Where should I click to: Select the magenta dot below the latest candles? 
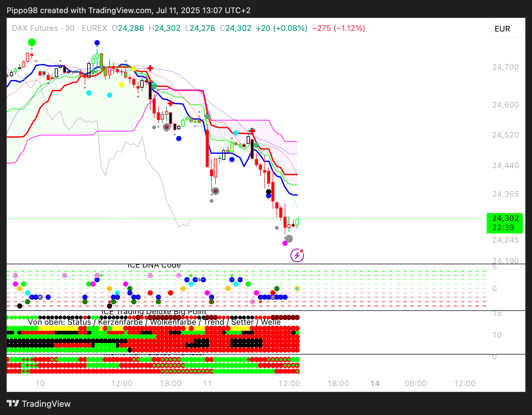(285, 243)
